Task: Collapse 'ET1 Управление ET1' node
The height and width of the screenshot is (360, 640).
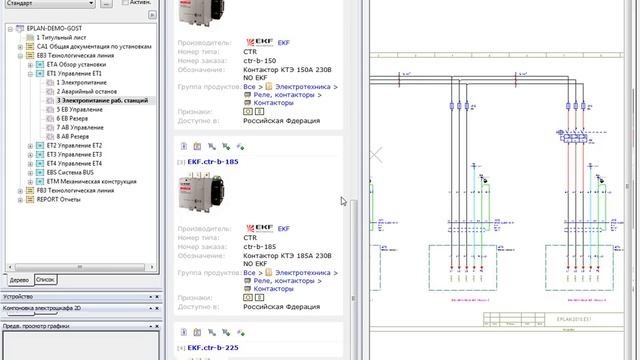Action: point(30,74)
